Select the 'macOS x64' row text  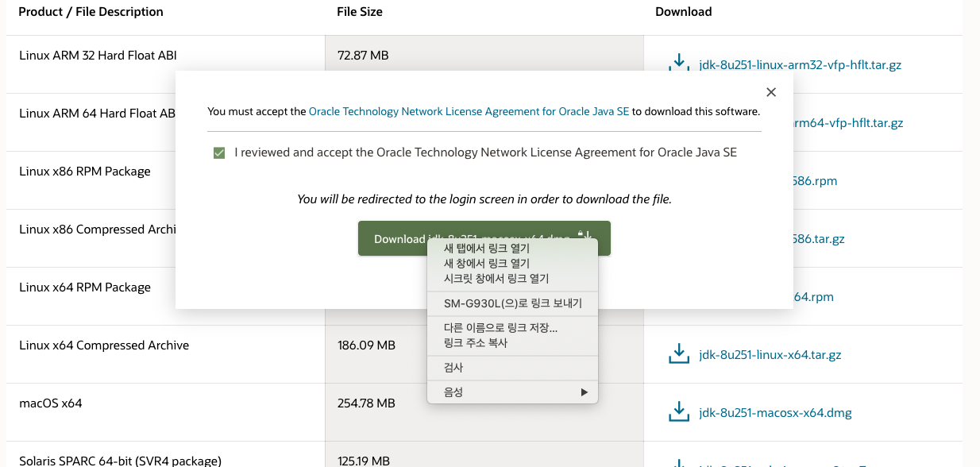[x=51, y=403]
